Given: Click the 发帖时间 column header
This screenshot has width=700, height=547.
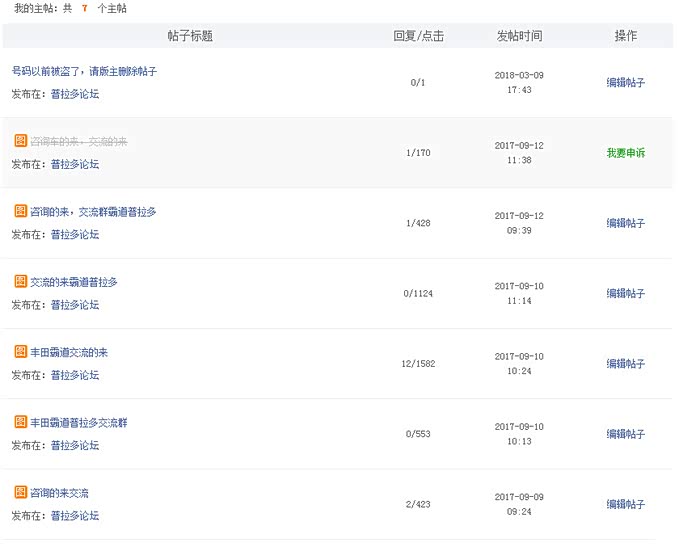Looking at the screenshot, I should pos(519,36).
